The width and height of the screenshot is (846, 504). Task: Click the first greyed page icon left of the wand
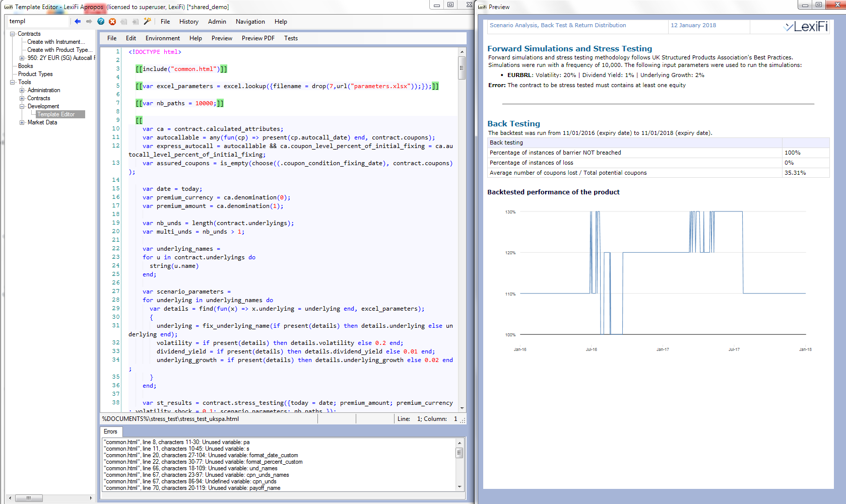click(124, 21)
